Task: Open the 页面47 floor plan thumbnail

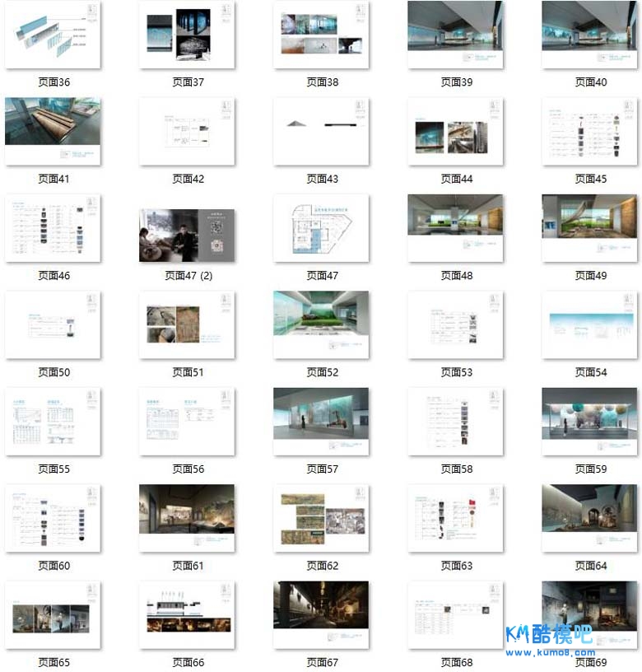Action: click(x=321, y=229)
